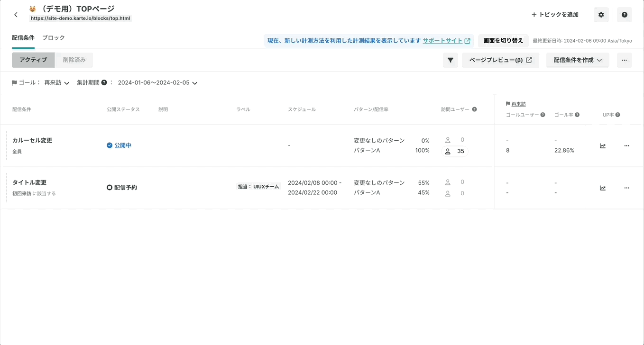The height and width of the screenshot is (345, 644).
Task: Open the top toolbar three-dots menu
Action: click(x=624, y=60)
